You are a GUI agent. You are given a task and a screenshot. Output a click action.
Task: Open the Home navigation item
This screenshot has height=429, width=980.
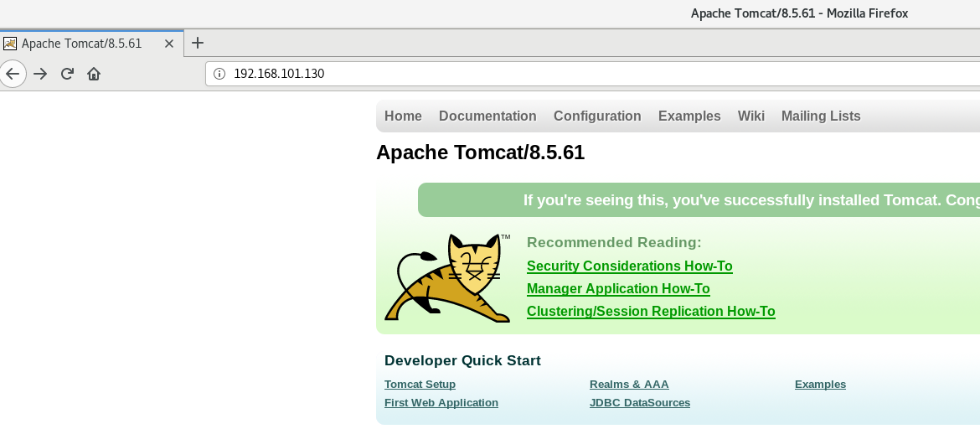[x=403, y=116]
